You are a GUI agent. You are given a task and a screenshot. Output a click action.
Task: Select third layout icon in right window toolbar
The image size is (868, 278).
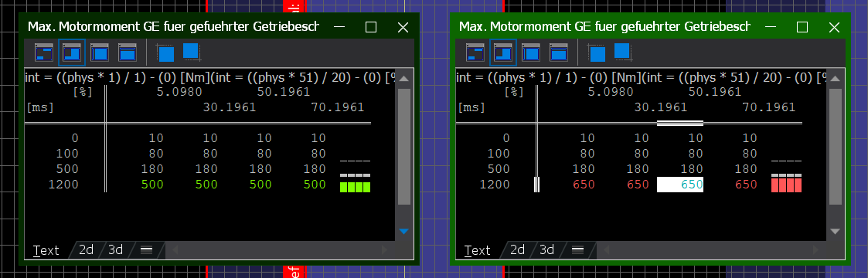pyautogui.click(x=531, y=53)
